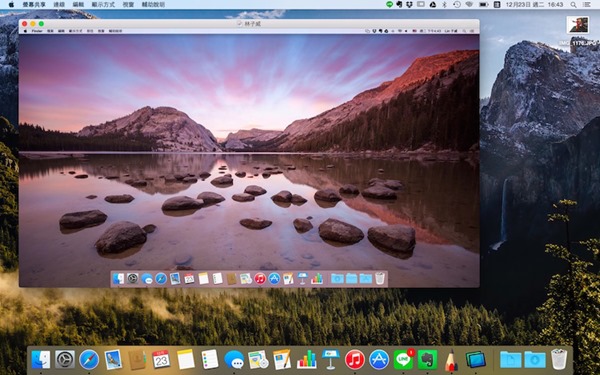Launch System Preferences in the local Dock

(x=65, y=360)
